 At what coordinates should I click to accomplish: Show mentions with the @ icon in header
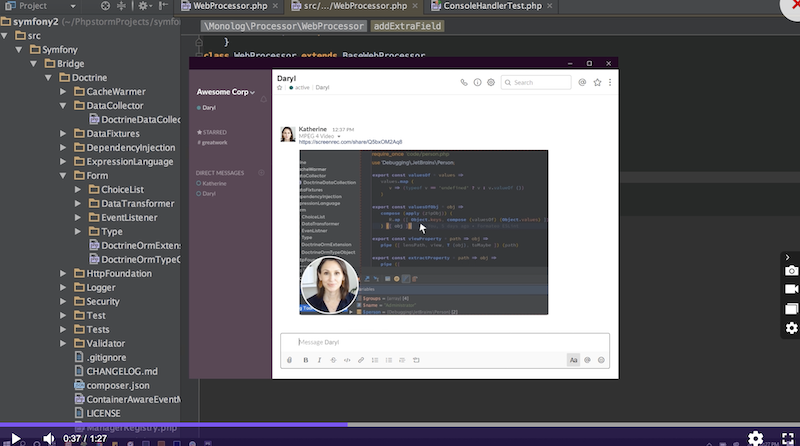tap(582, 82)
